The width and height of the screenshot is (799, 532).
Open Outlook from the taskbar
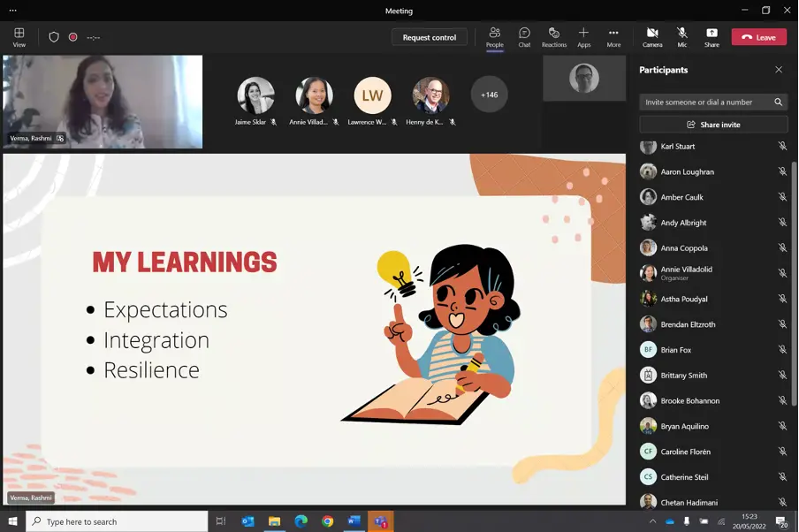point(247,521)
